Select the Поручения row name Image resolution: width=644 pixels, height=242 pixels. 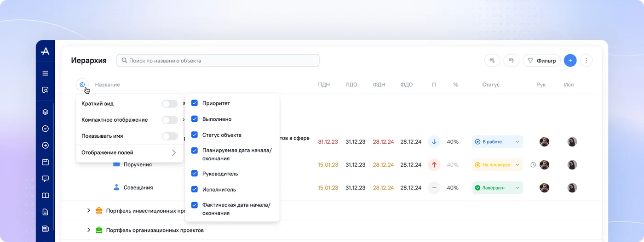(x=138, y=165)
